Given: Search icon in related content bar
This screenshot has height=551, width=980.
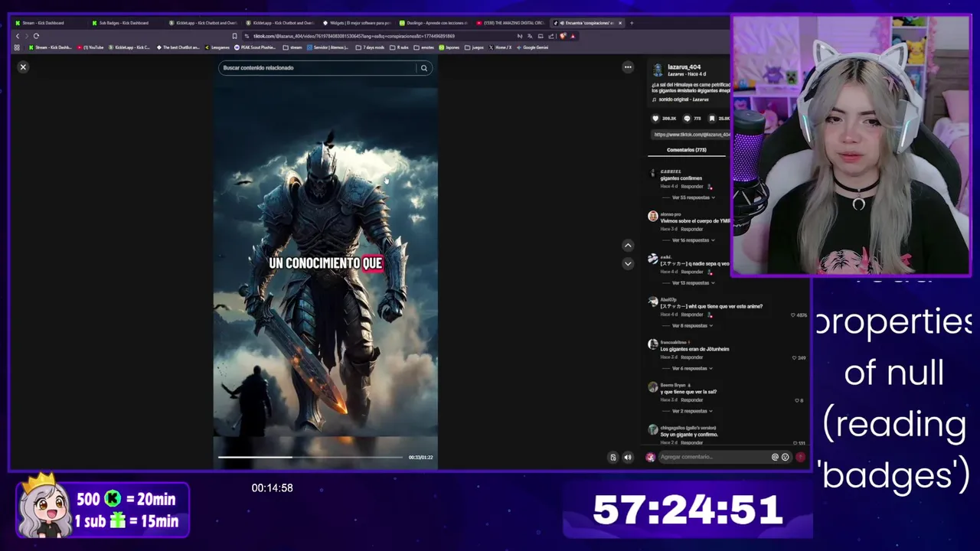Looking at the screenshot, I should pos(423,68).
